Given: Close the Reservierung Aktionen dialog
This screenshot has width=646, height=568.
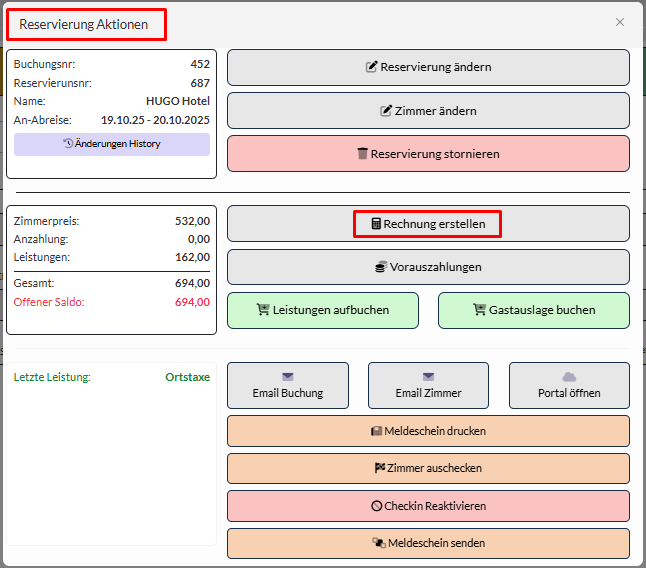Looking at the screenshot, I should pyautogui.click(x=620, y=22).
